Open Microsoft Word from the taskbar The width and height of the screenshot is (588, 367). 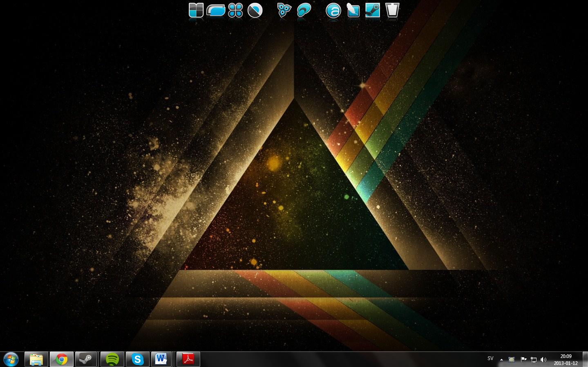pos(161,359)
